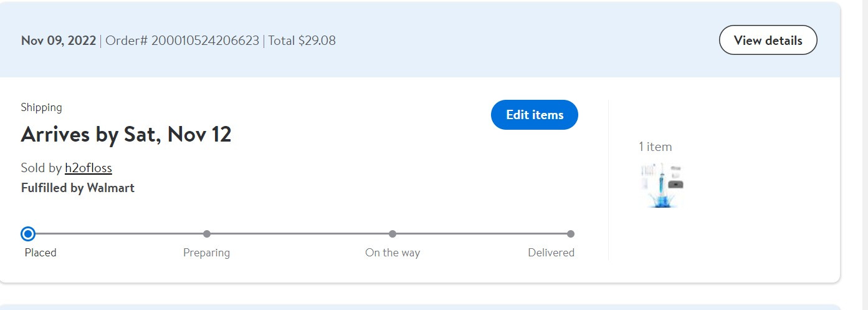Click the Edit items button
The width and height of the screenshot is (868, 310).
(535, 115)
